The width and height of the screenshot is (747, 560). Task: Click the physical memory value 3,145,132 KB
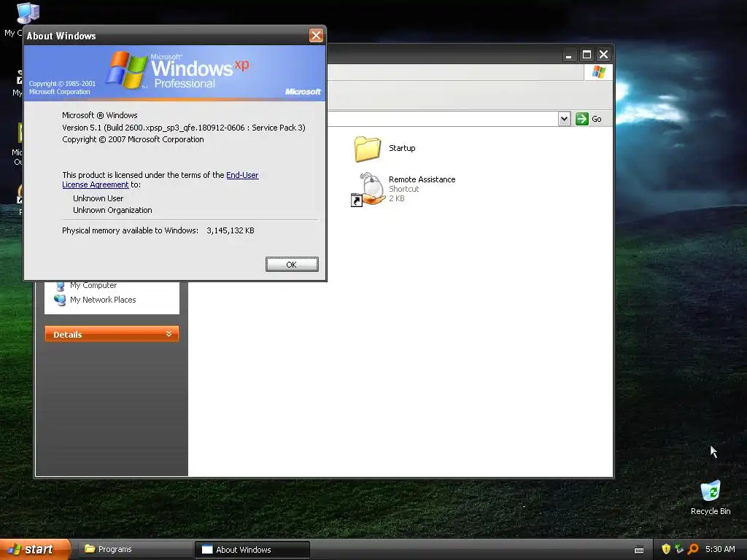230,230
